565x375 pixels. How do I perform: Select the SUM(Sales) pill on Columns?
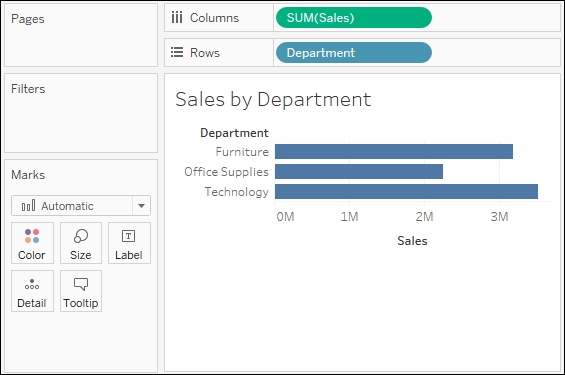[354, 18]
